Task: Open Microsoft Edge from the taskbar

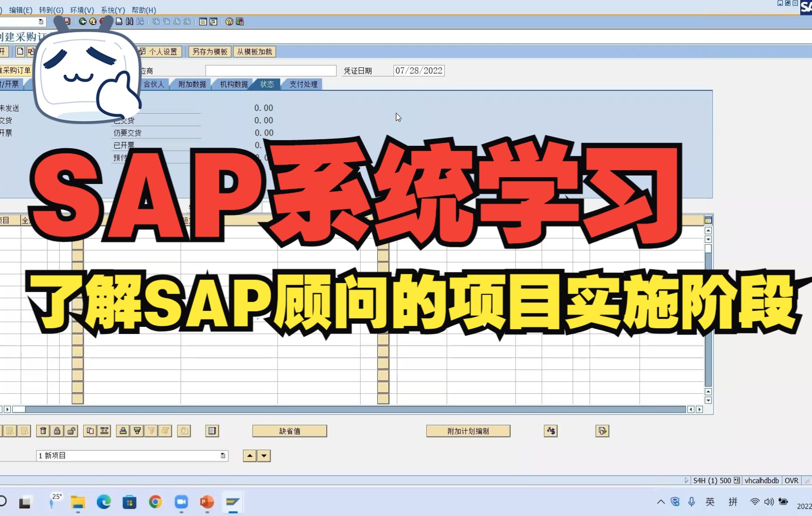Action: click(x=104, y=502)
